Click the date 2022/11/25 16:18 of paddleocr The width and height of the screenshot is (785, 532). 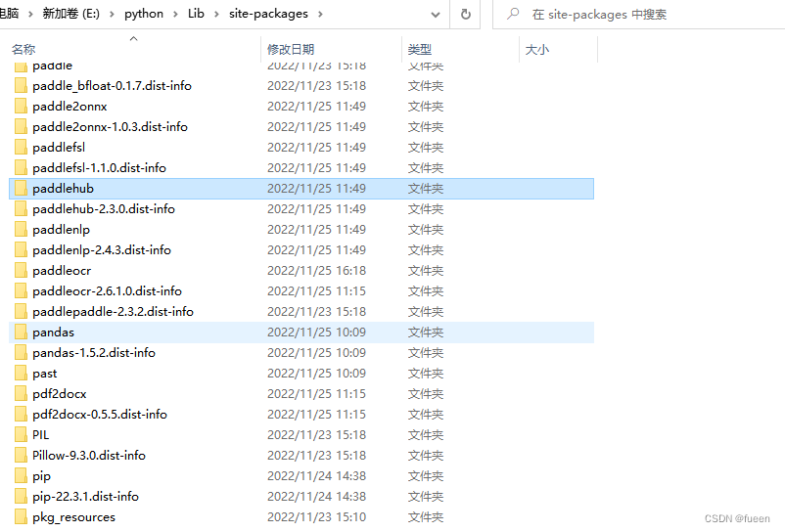point(316,271)
